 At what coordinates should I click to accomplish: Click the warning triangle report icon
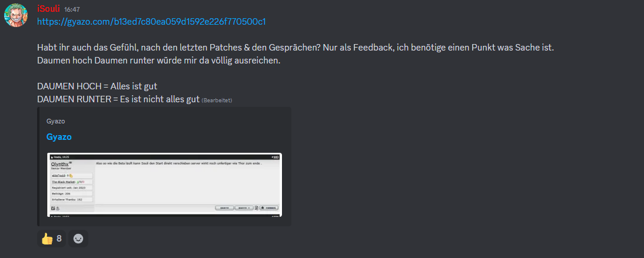[x=58, y=209]
